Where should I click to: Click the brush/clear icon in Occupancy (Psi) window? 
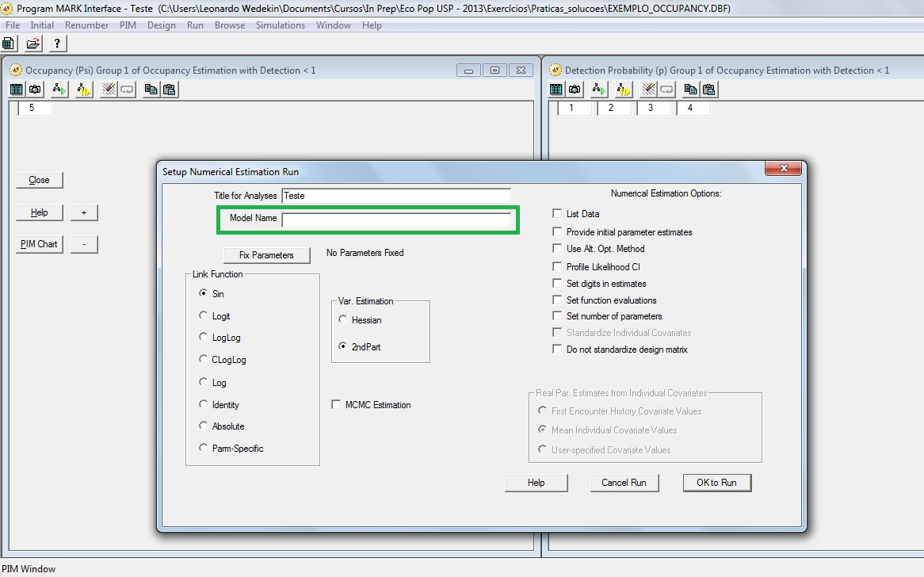tap(109, 90)
